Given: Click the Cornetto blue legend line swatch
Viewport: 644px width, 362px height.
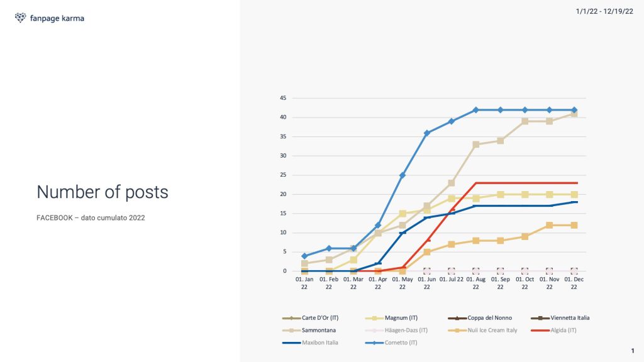Looking at the screenshot, I should point(374,343).
